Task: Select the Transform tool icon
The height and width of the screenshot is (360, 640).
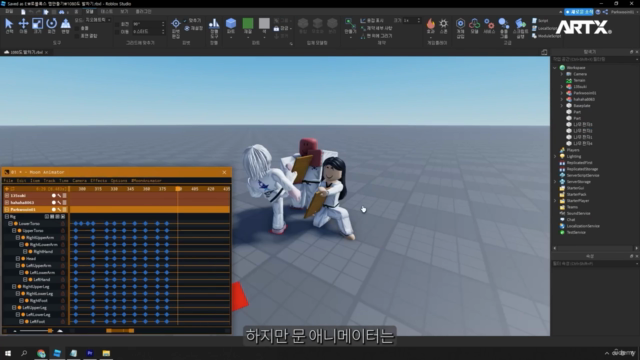Action: [x=65, y=26]
